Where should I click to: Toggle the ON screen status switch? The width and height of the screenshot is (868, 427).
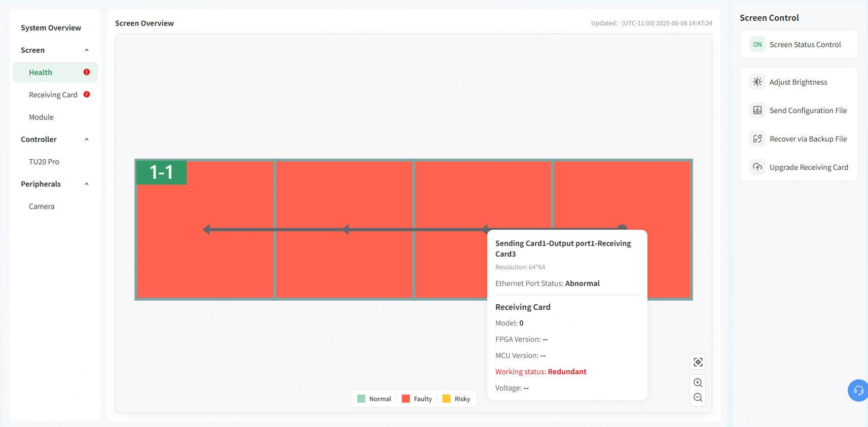[x=757, y=44]
